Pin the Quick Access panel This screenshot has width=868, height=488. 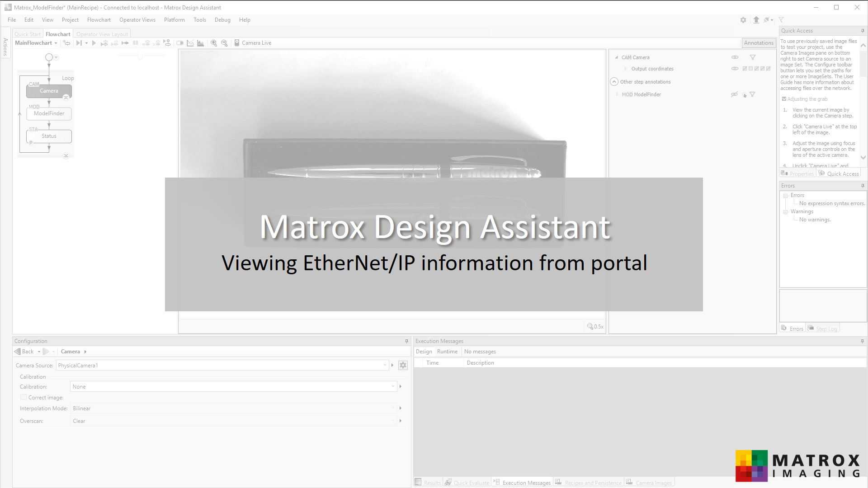[863, 31]
